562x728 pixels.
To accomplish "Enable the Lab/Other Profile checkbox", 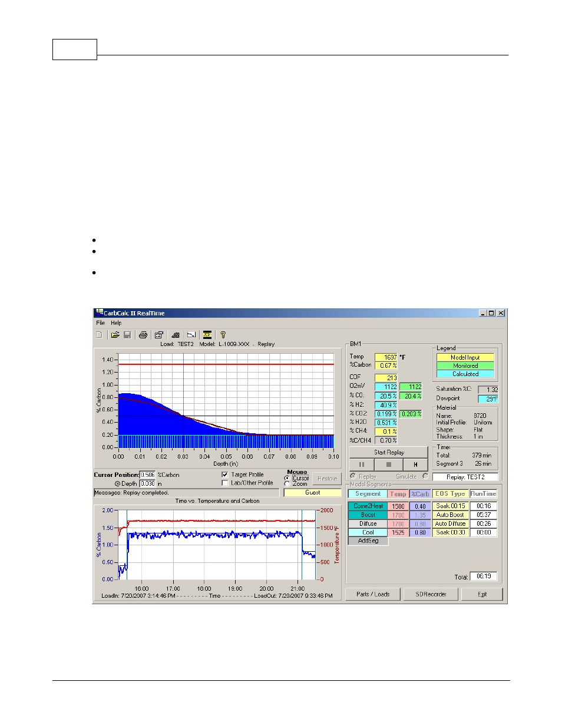I will pyautogui.click(x=225, y=483).
